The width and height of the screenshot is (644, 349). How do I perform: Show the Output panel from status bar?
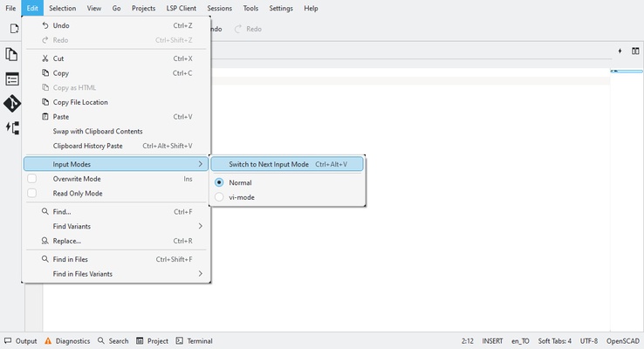click(20, 341)
